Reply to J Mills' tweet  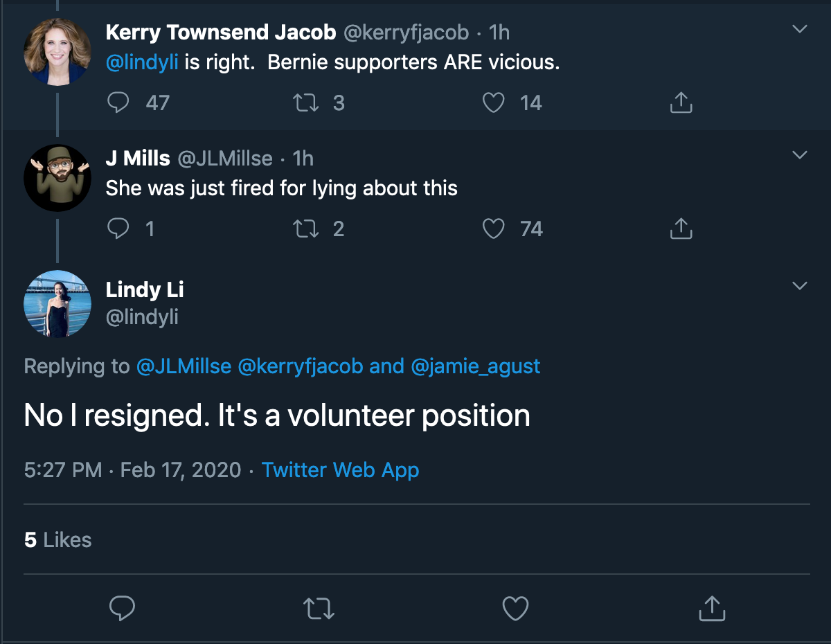(x=119, y=229)
